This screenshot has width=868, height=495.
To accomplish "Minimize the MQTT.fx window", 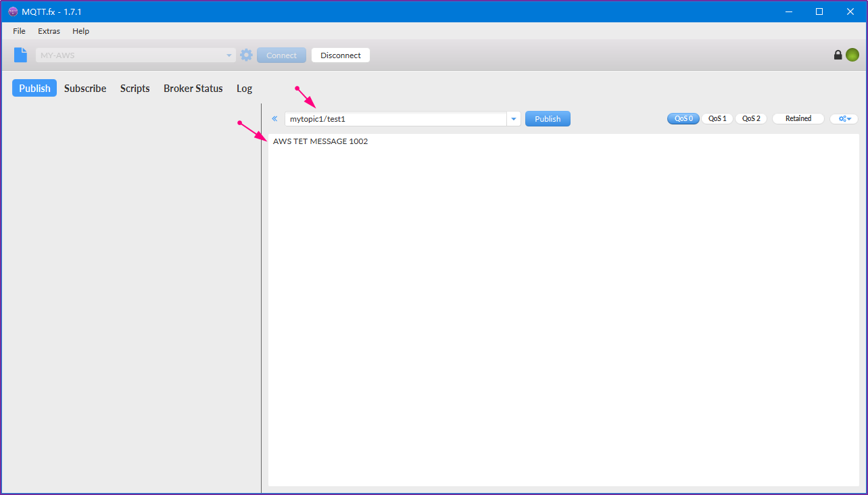I will tap(788, 11).
